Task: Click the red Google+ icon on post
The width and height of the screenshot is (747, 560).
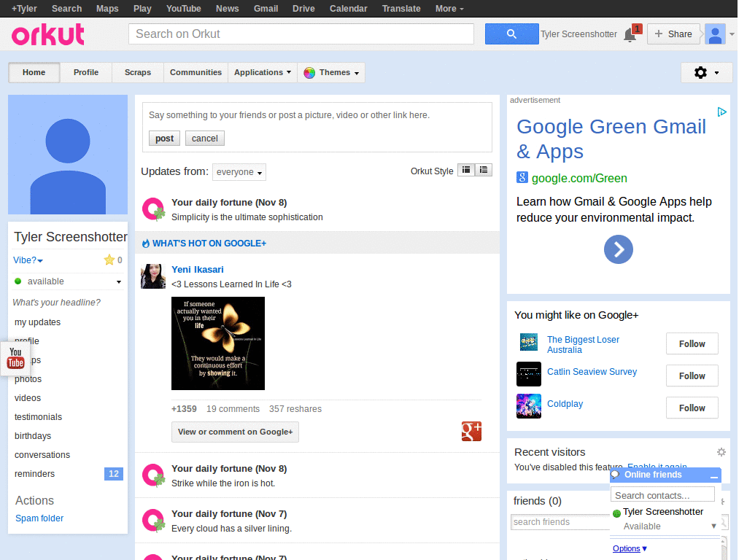Action: pyautogui.click(x=471, y=431)
